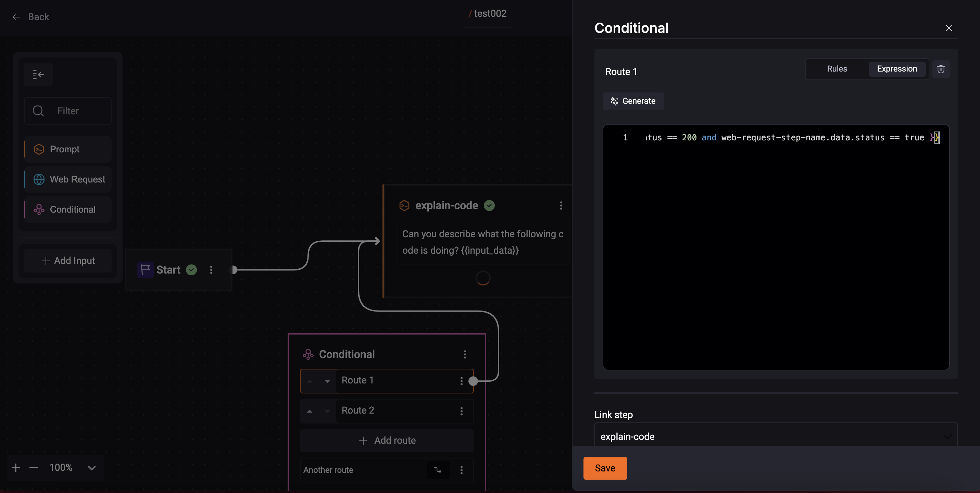Delete Route 1 using the trash icon
This screenshot has height=493, width=980.
coord(941,69)
